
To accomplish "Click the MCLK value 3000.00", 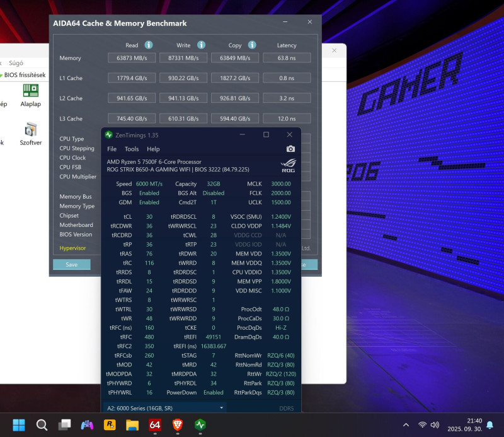I will pos(281,184).
